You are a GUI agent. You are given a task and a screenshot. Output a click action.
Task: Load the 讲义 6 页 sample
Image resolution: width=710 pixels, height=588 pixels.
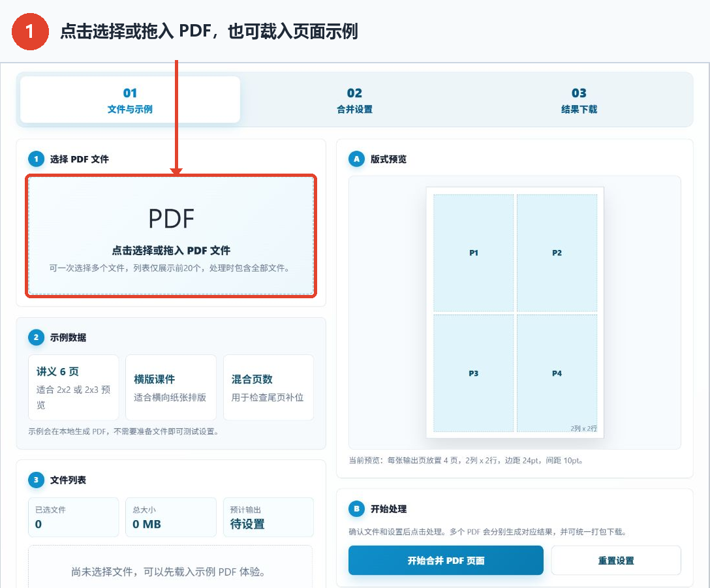73,387
